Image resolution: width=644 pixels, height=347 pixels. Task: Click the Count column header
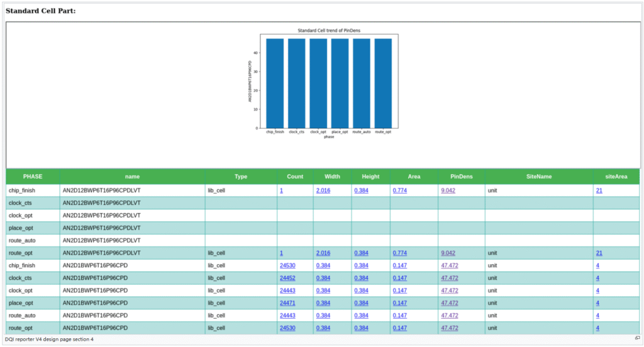click(x=295, y=177)
